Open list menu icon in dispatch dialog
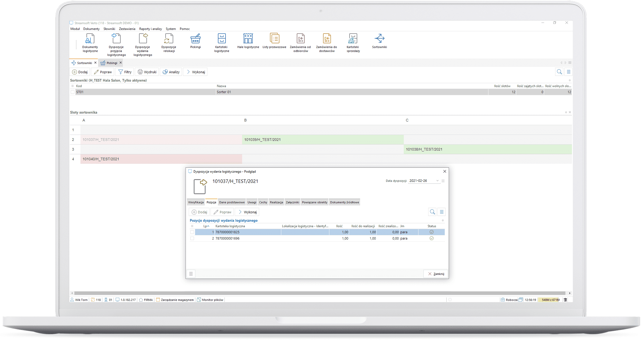Screen dimensions: 644x350 point(442,212)
